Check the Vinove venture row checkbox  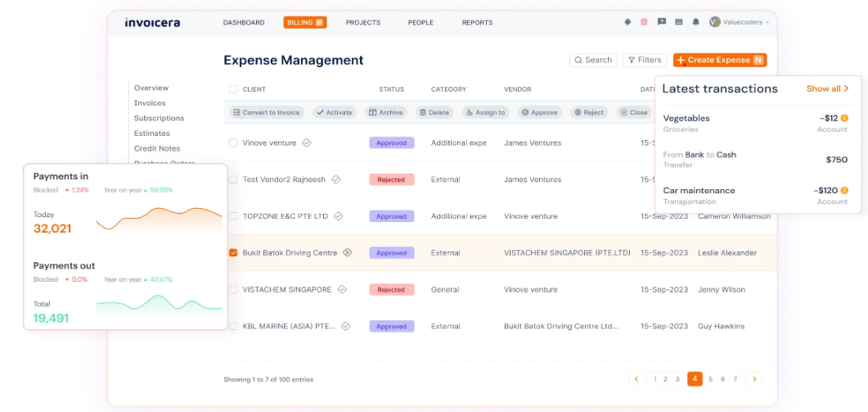click(x=233, y=143)
